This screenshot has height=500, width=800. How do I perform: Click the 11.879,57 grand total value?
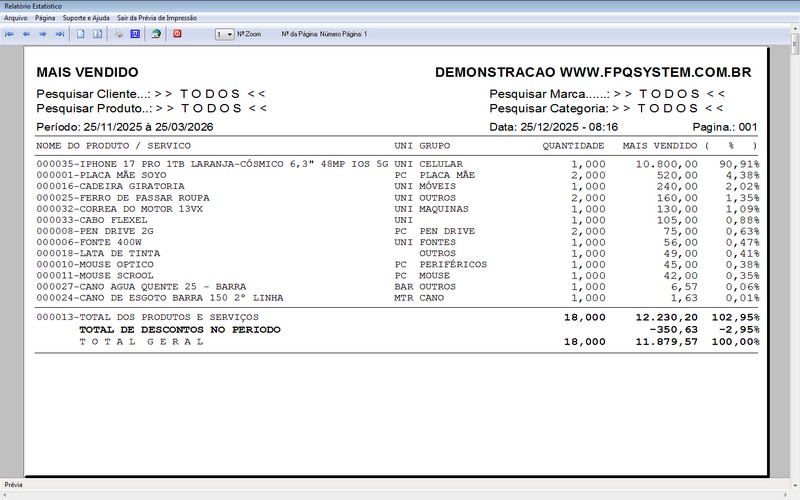pos(666,342)
